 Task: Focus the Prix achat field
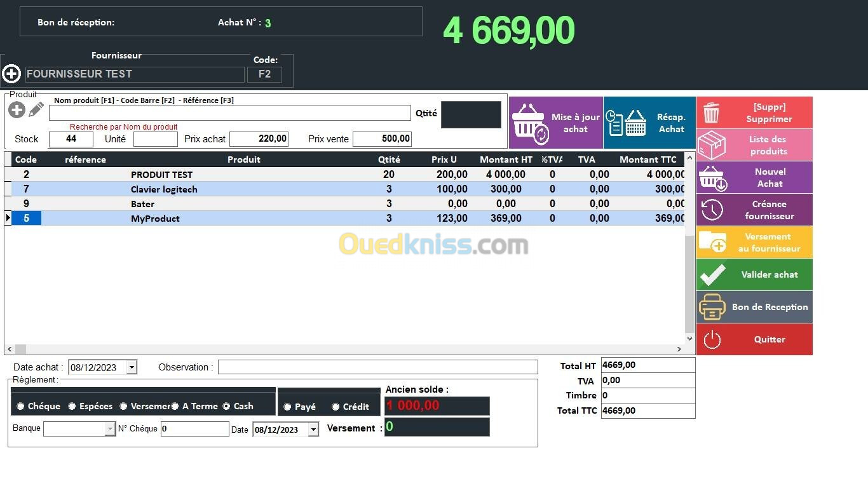pos(259,139)
